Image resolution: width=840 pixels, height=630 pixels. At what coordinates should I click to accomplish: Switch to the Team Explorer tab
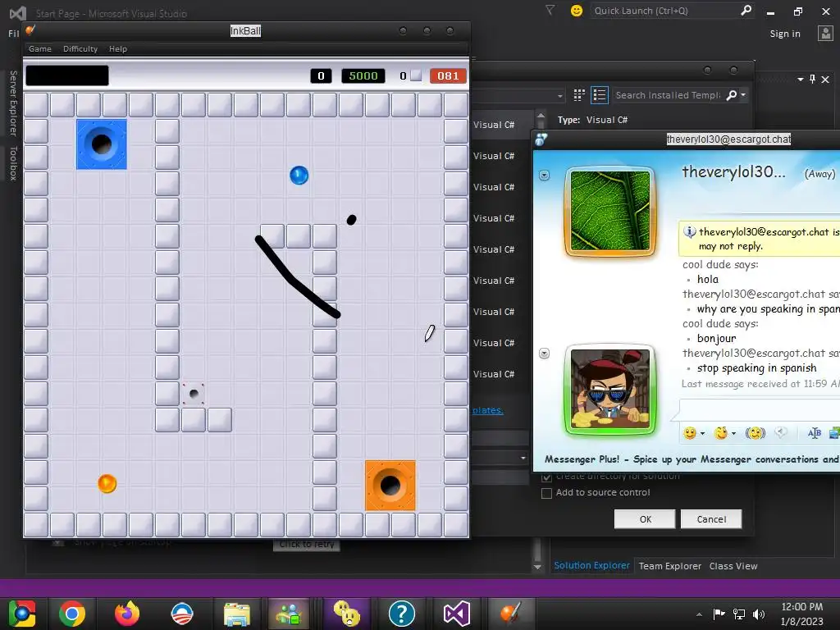tap(669, 566)
